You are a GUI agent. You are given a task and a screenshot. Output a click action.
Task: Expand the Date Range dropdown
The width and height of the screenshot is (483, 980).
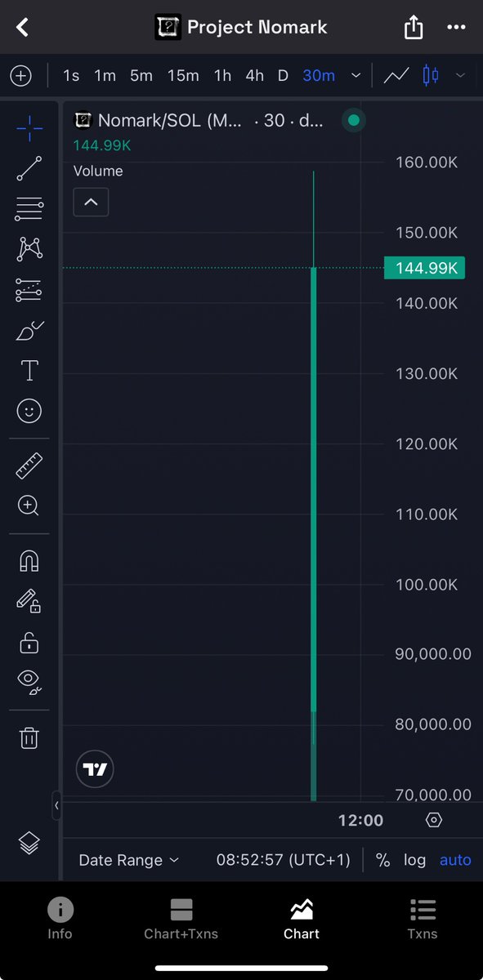pyautogui.click(x=128, y=860)
